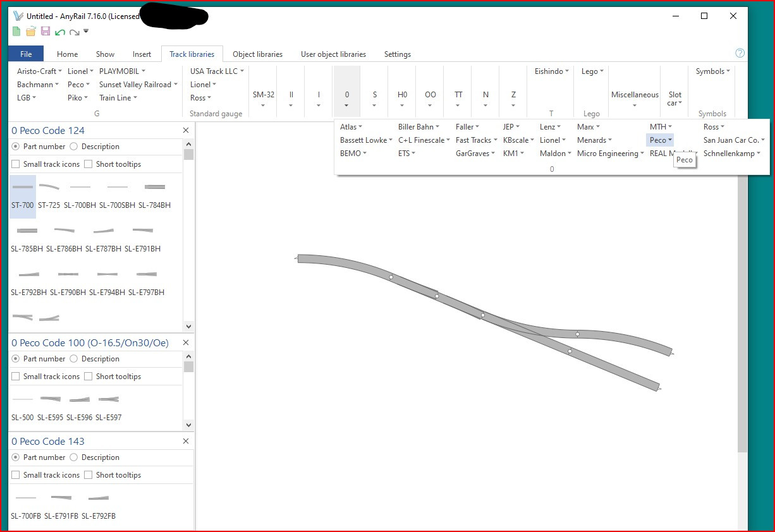Close the 0 Peco Code 143 panel
The height and width of the screenshot is (532, 775).
click(x=186, y=441)
